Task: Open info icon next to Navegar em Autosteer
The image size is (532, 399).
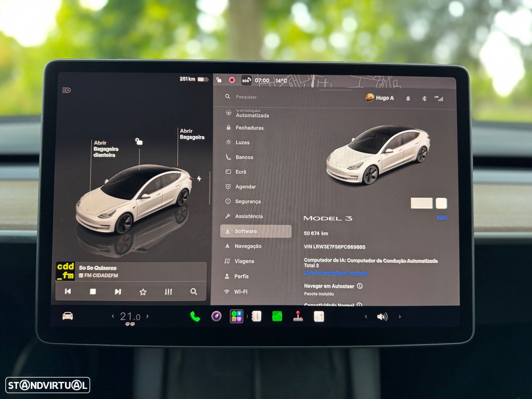Action: tap(360, 286)
